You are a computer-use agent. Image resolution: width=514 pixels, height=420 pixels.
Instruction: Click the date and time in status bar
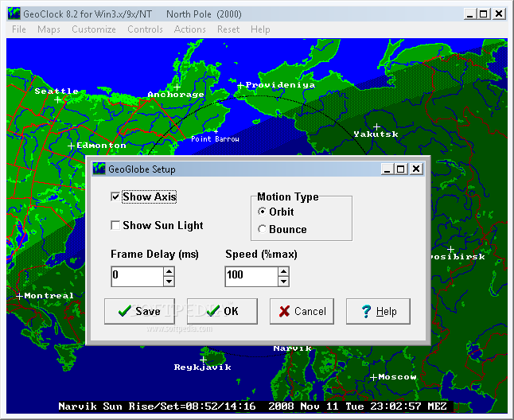[357, 406]
